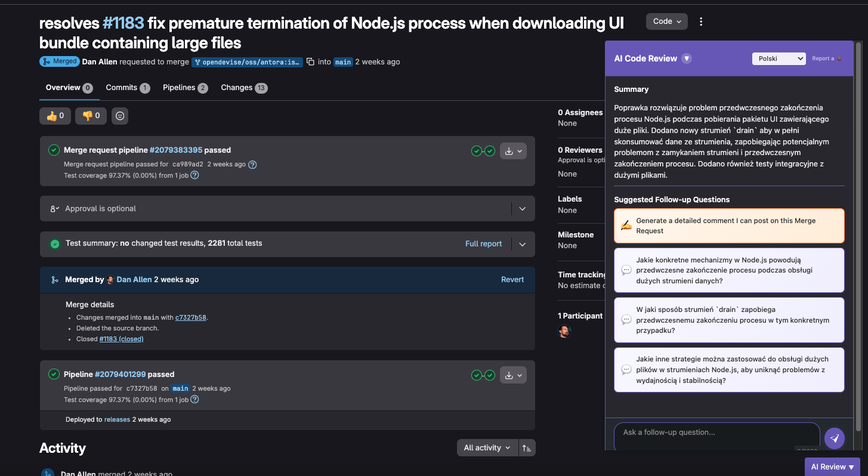Toggle activity sort order
Screen dimensions: 868x476
pyautogui.click(x=527, y=447)
